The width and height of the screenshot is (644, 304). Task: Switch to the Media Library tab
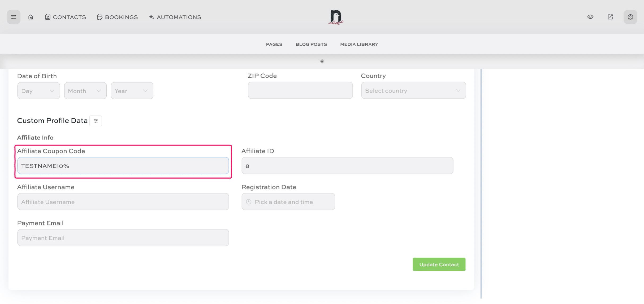pos(359,44)
